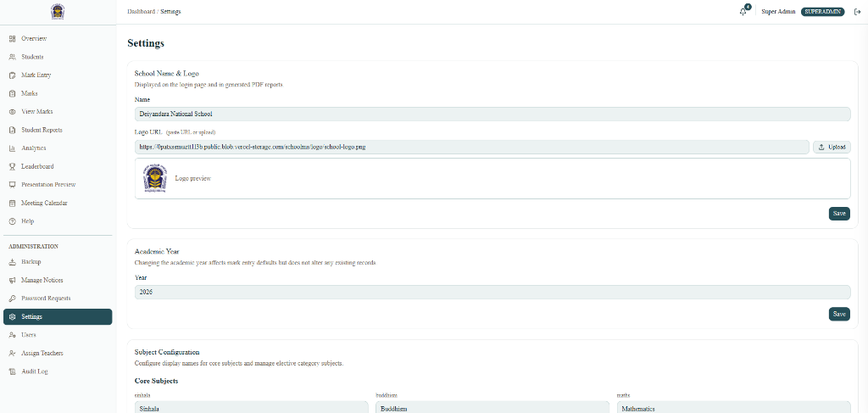This screenshot has height=413, width=868.
Task: Click the Help question mark icon
Action: [12, 221]
